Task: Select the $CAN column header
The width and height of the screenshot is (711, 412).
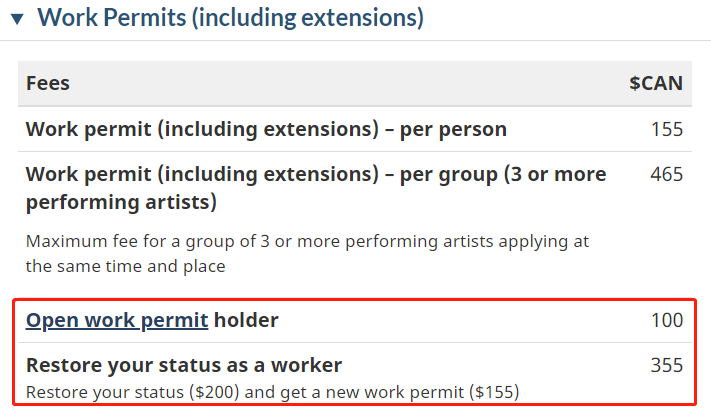Action: (656, 83)
